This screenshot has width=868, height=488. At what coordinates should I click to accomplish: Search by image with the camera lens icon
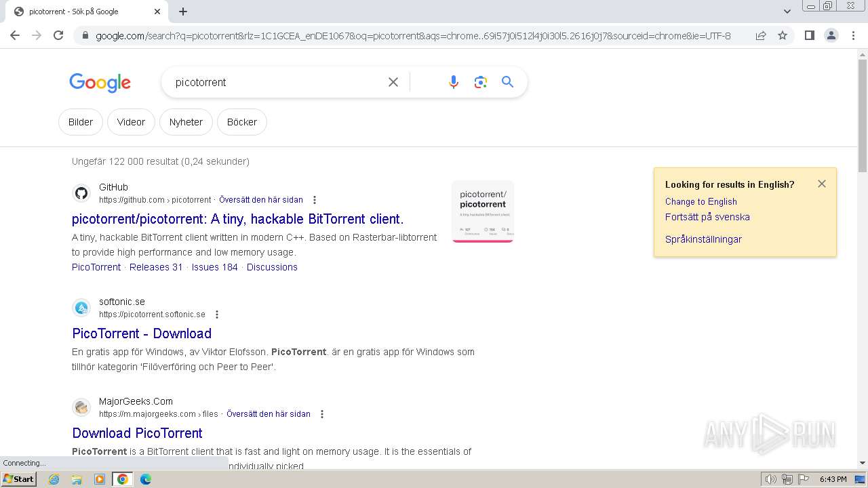[x=481, y=82]
